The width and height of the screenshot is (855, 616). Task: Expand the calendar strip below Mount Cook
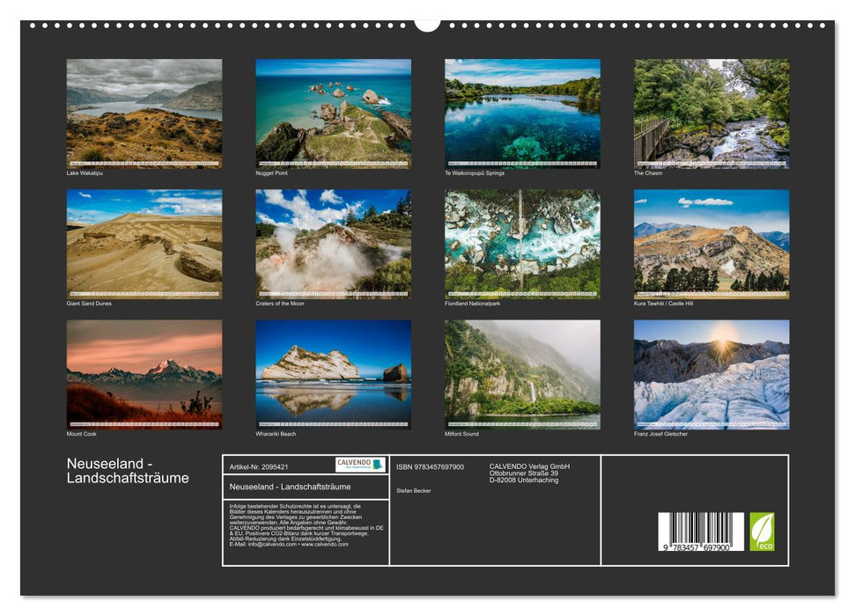(143, 422)
